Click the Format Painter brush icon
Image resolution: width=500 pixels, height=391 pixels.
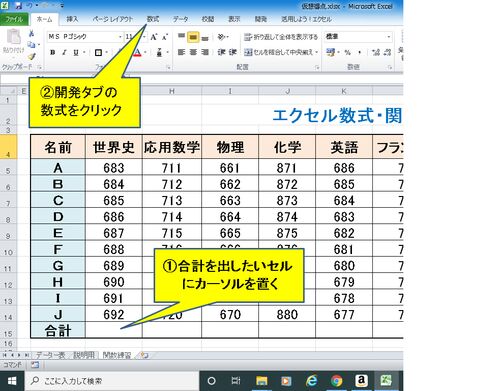(x=31, y=57)
